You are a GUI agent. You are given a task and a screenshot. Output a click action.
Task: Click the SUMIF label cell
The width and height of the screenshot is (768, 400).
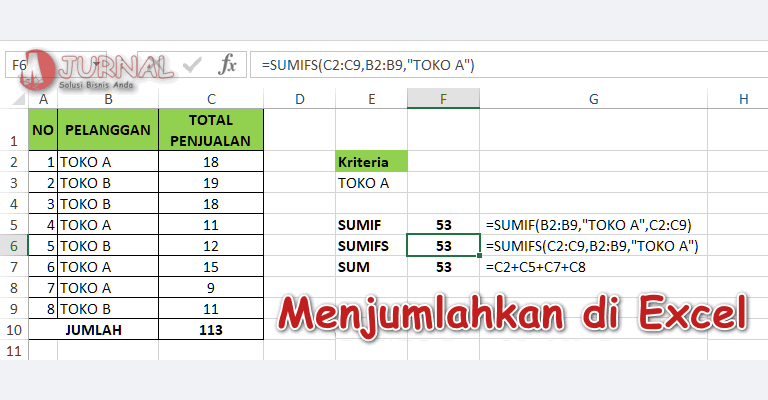pyautogui.click(x=371, y=225)
